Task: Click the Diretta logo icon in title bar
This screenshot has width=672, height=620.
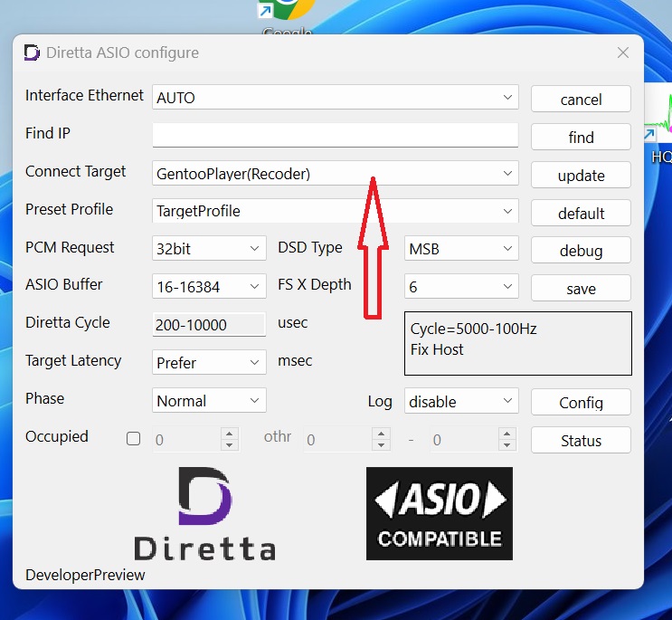Action: coord(32,52)
